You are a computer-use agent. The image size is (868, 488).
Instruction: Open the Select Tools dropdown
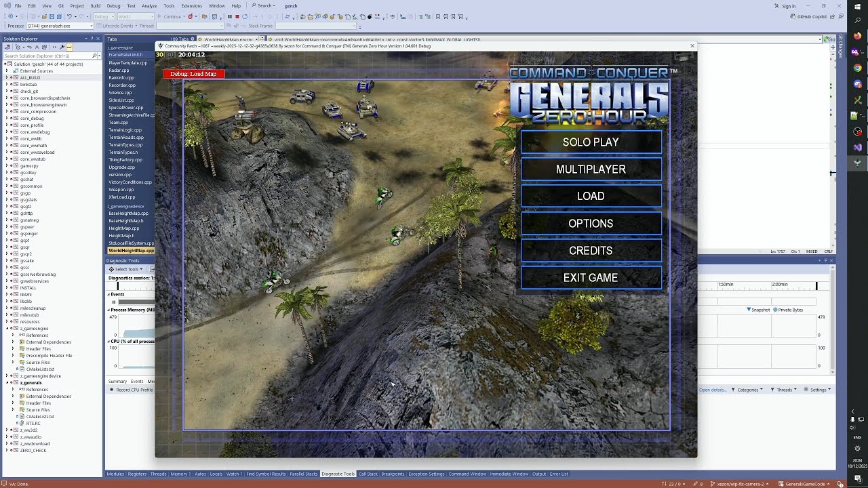tap(126, 269)
